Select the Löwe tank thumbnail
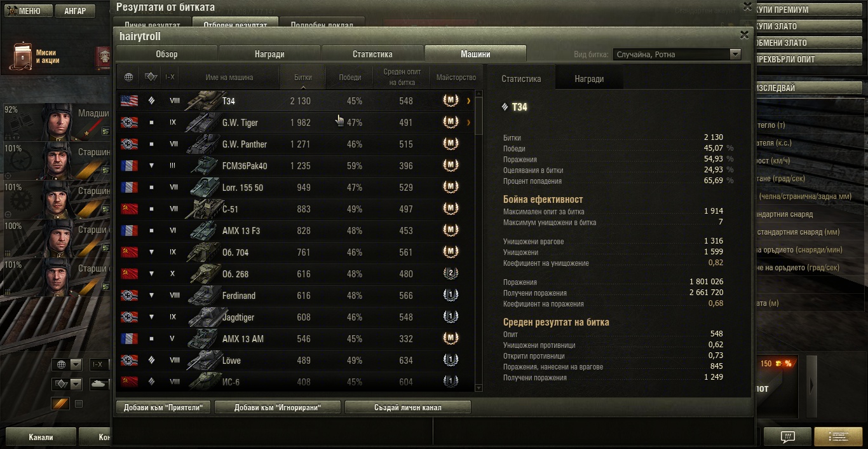This screenshot has width=868, height=449. click(205, 360)
